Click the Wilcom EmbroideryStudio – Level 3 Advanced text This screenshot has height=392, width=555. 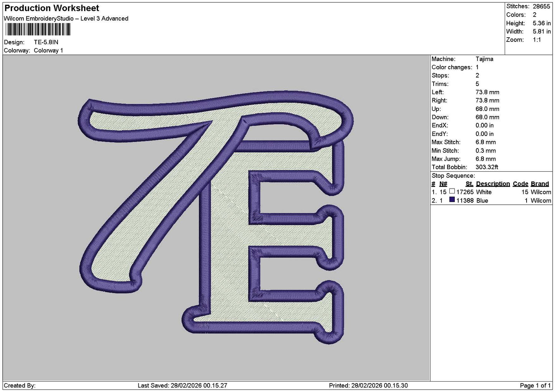point(66,18)
